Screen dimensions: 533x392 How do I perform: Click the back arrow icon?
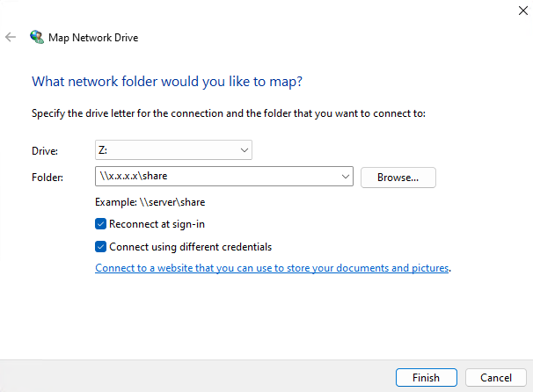(x=11, y=38)
